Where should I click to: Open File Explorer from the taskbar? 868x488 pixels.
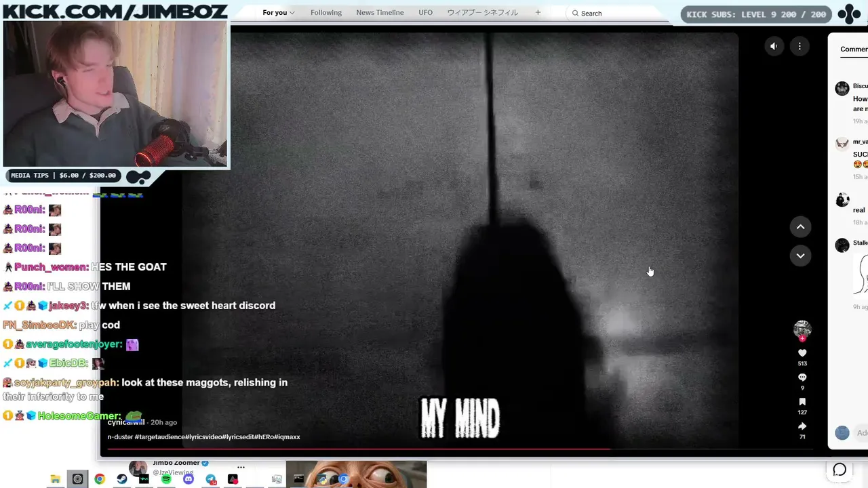[x=55, y=479]
